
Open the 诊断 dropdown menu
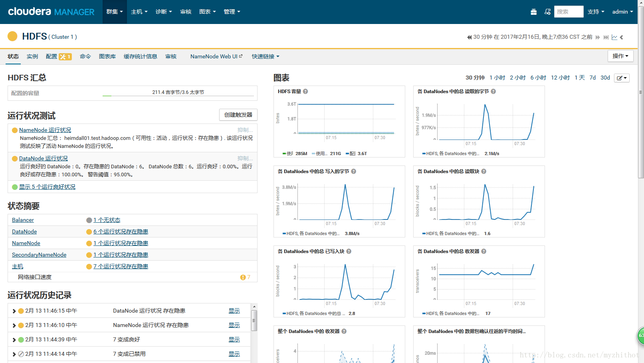coord(164,12)
